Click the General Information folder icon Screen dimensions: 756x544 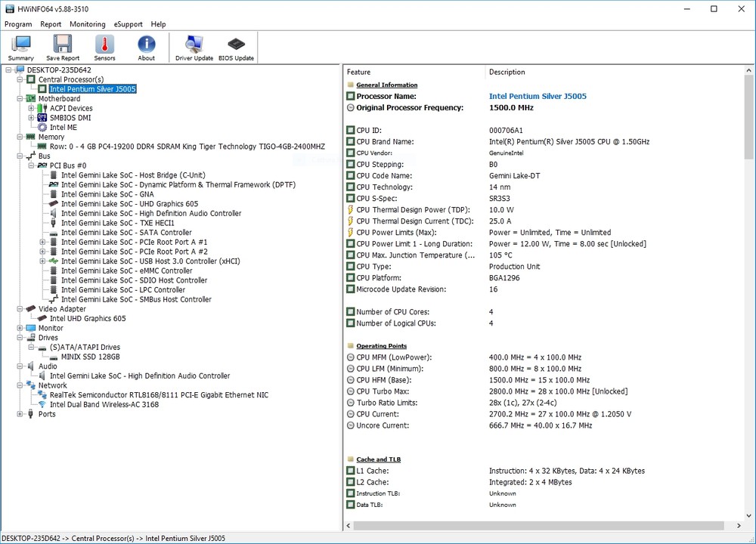click(x=351, y=85)
